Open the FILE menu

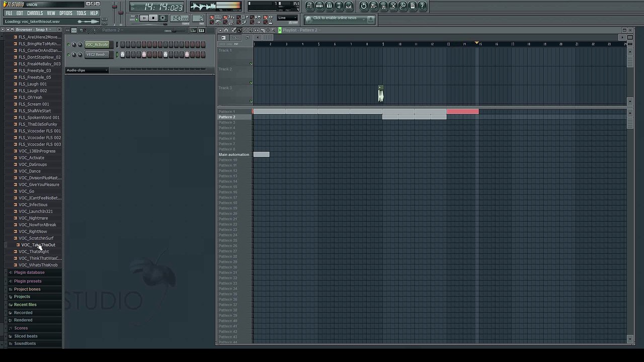pyautogui.click(x=9, y=13)
